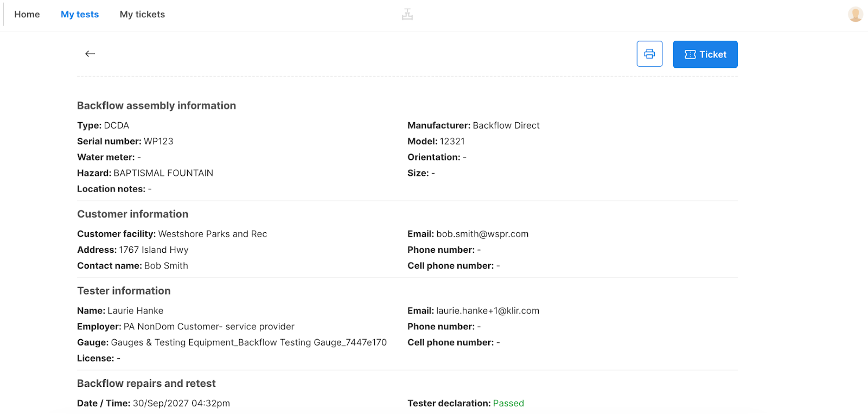868x414 pixels.
Task: Click tester email laurie.hanke+1@klir.com
Action: coord(488,311)
